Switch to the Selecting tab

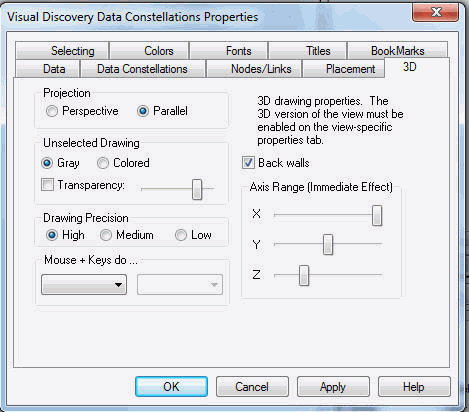click(62, 51)
